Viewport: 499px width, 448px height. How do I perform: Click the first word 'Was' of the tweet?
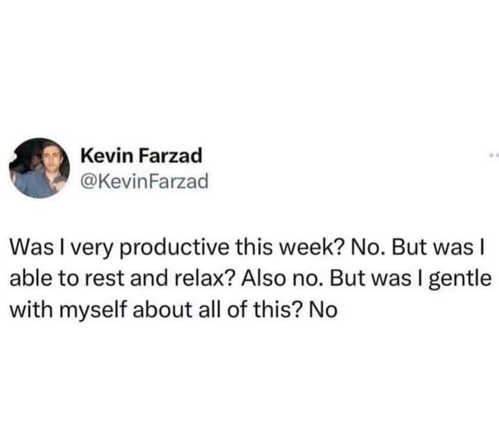tap(32, 248)
